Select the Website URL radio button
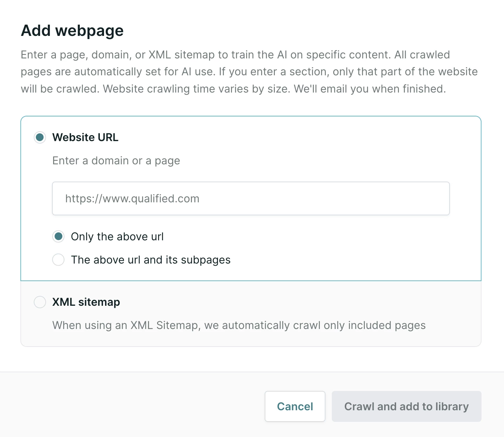This screenshot has height=437, width=504. [x=40, y=137]
